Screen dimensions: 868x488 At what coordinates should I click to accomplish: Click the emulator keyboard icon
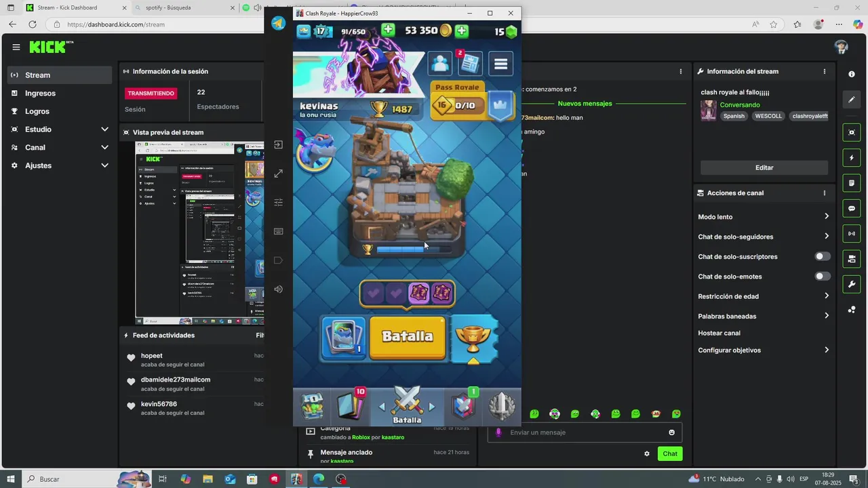point(278,232)
